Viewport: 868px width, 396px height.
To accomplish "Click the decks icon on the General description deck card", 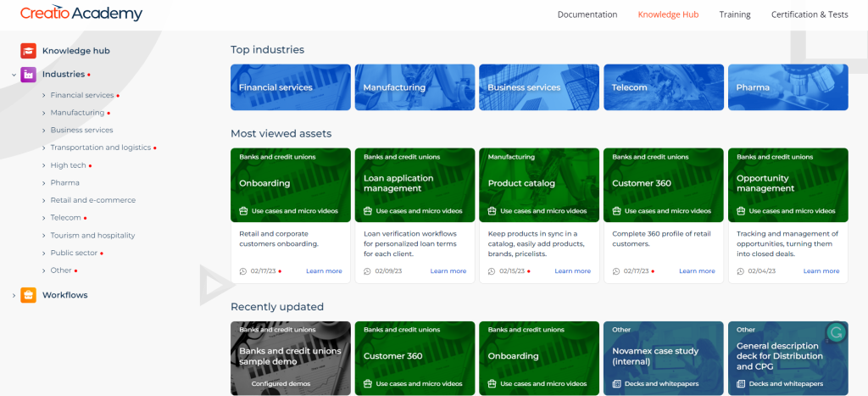I will (741, 384).
